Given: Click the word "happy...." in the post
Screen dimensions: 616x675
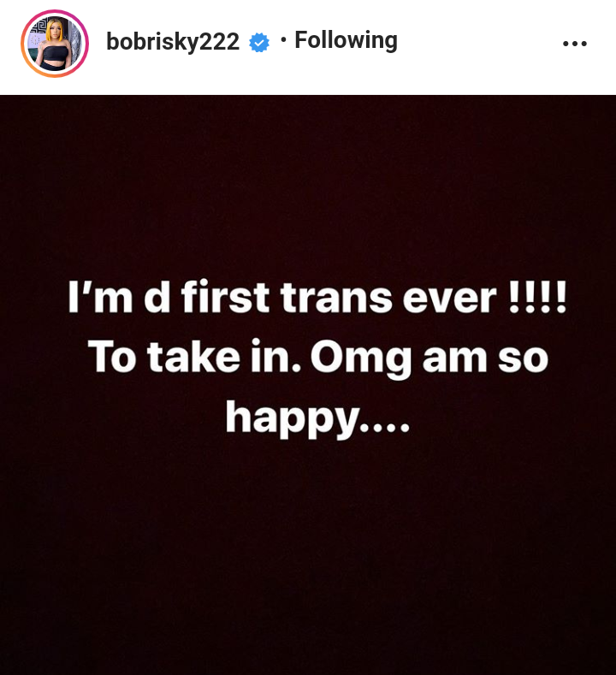Looking at the screenshot, I should [317, 417].
